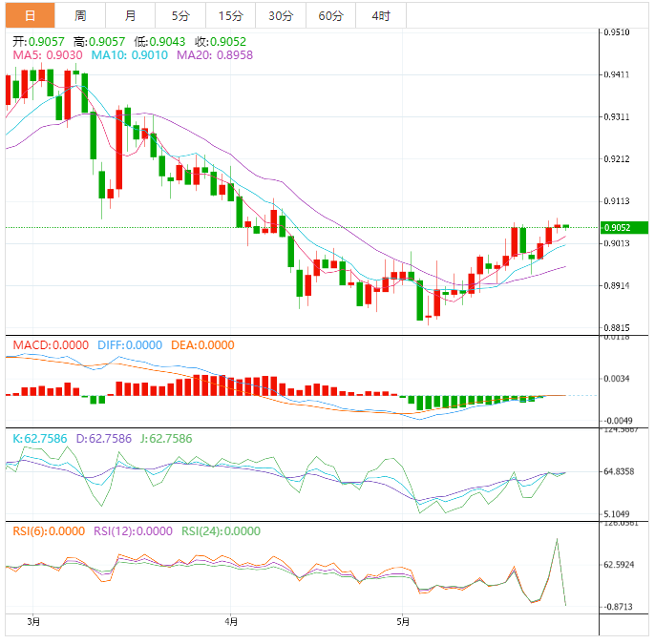Click the K: 62.7586 KDJ label

42,439
